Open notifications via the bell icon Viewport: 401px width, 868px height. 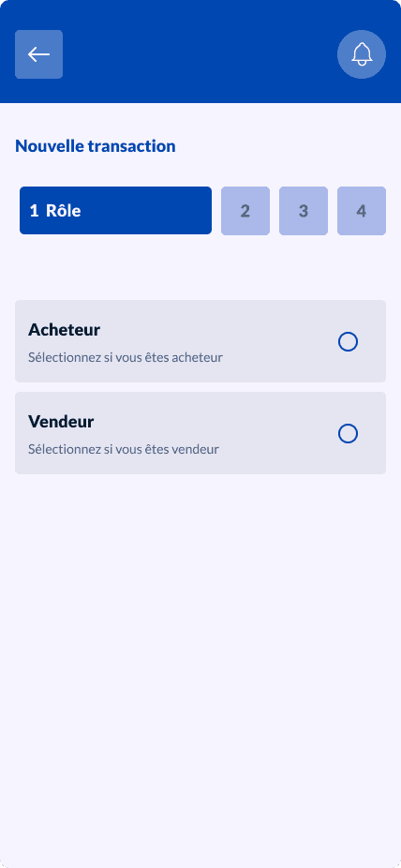(362, 54)
